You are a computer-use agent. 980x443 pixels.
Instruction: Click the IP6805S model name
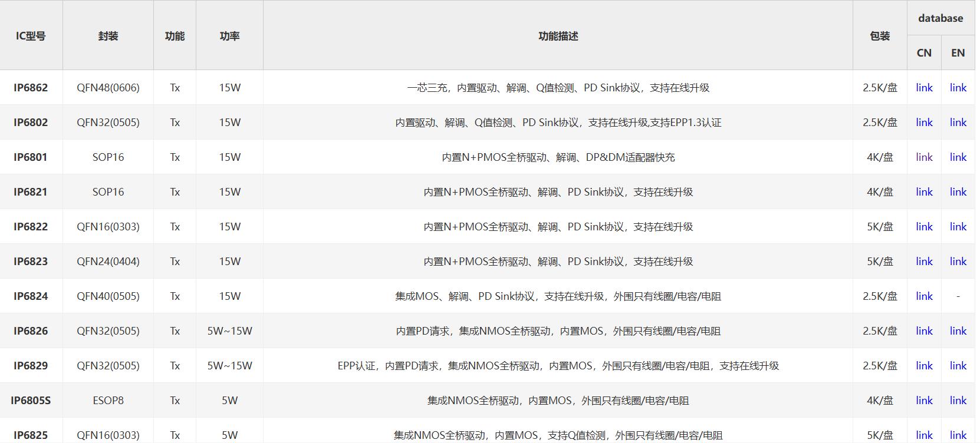tap(31, 401)
